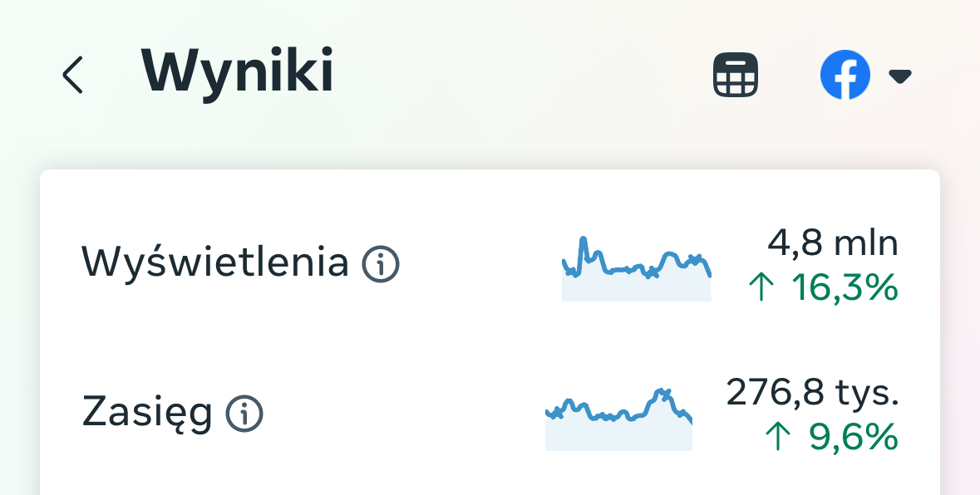Click the green up arrow beside 9,6%
Image resolution: width=980 pixels, height=495 pixels.
pos(777,436)
